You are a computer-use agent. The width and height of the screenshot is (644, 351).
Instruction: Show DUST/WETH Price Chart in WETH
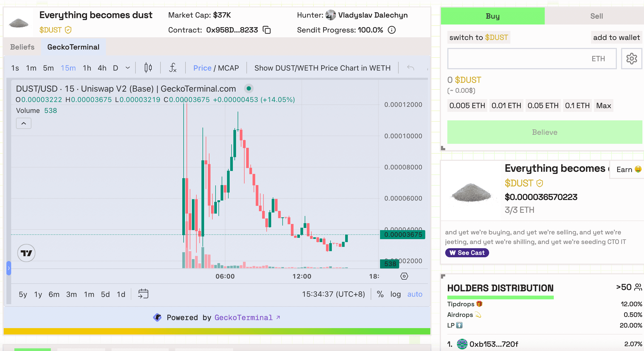(x=323, y=68)
